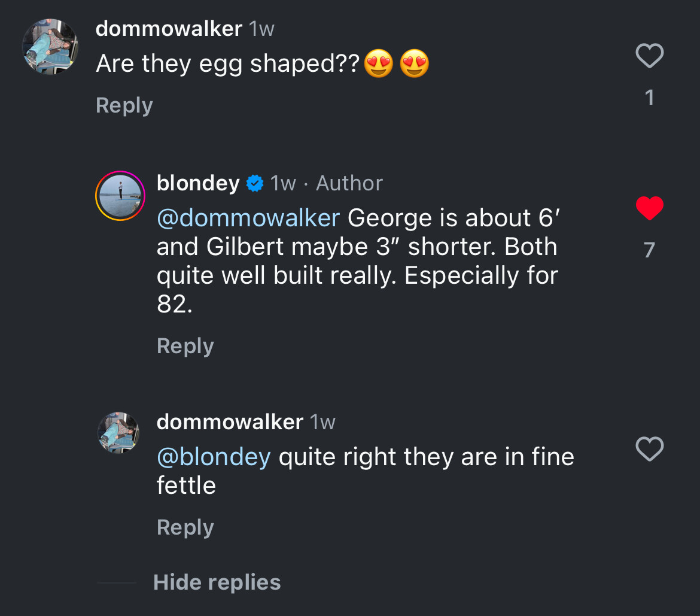Reply to the "fine fettle" comment
700x616 pixels.
(185, 527)
